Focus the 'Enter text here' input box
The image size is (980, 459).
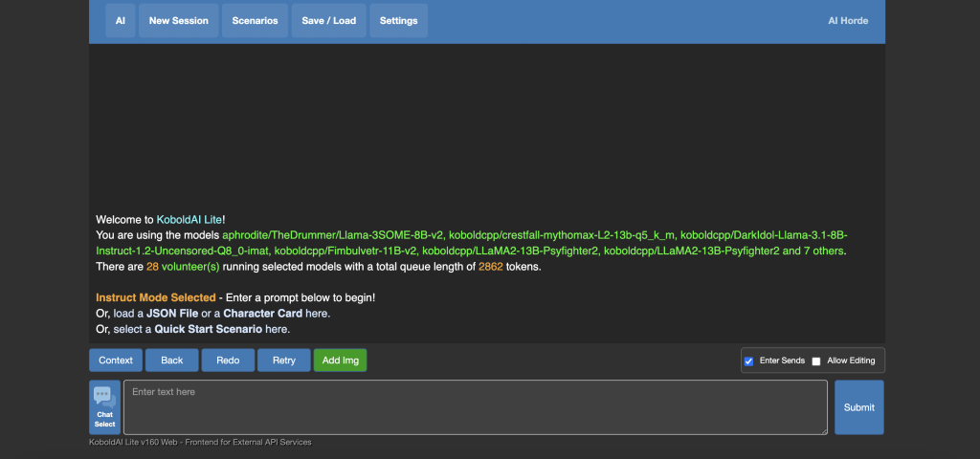point(475,407)
